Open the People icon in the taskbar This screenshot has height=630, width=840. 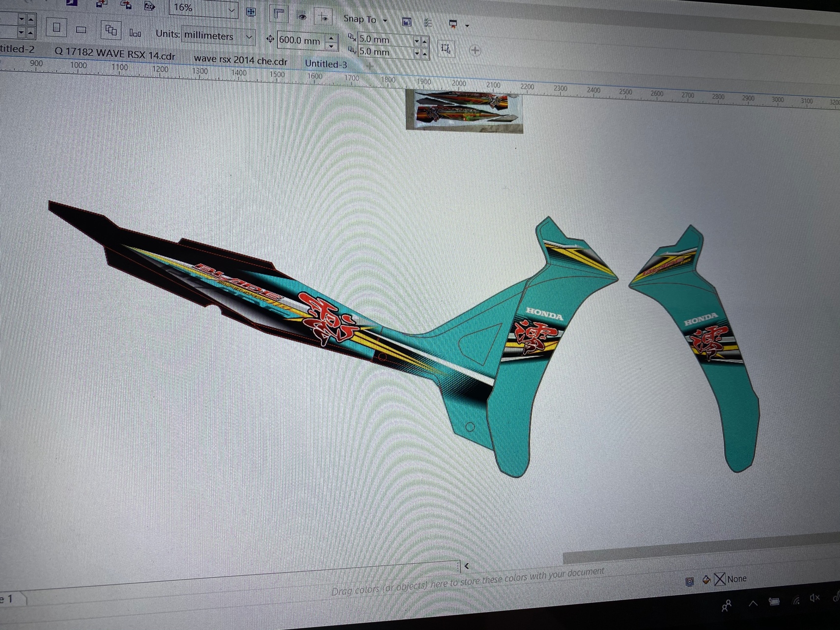(727, 606)
